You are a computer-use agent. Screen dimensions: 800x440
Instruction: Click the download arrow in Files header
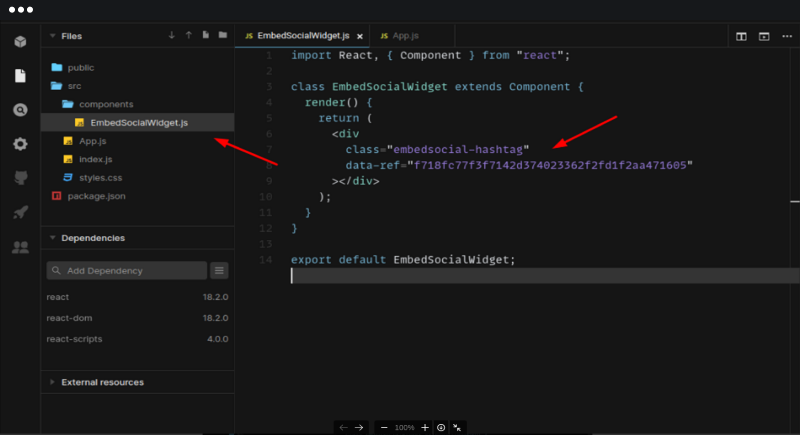(171, 35)
